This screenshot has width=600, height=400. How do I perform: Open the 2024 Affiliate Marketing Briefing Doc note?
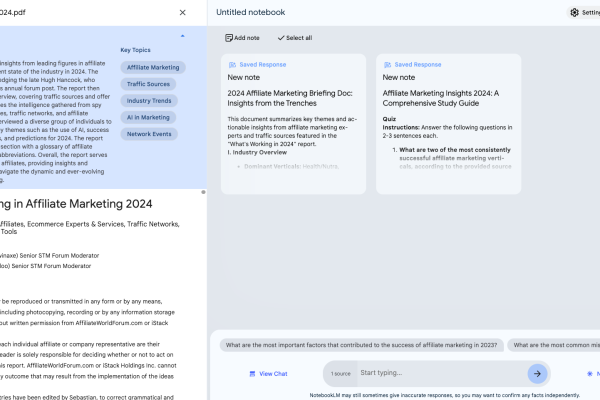pyautogui.click(x=293, y=124)
